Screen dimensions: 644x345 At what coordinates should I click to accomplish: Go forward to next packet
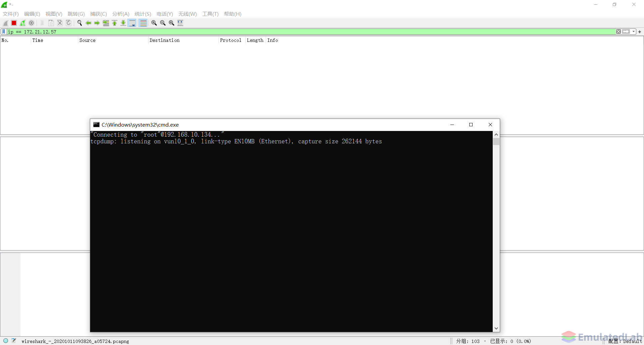[x=97, y=23]
